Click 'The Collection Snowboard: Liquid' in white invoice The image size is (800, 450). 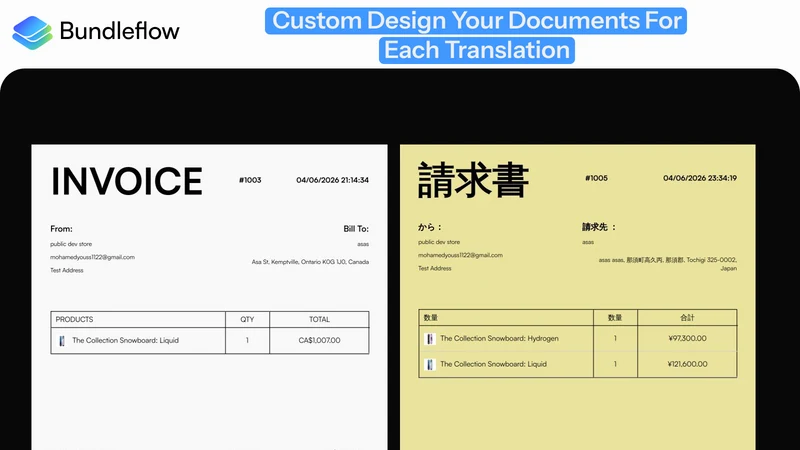126,340
